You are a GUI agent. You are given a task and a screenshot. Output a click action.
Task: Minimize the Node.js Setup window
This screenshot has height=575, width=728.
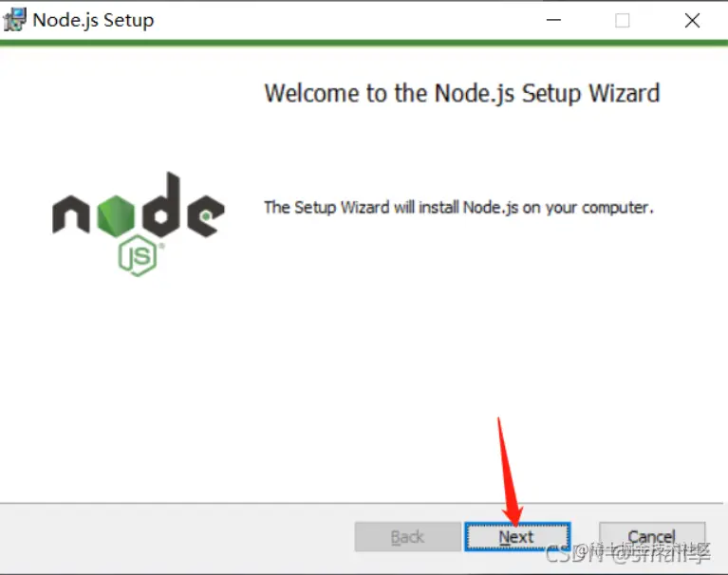(553, 20)
